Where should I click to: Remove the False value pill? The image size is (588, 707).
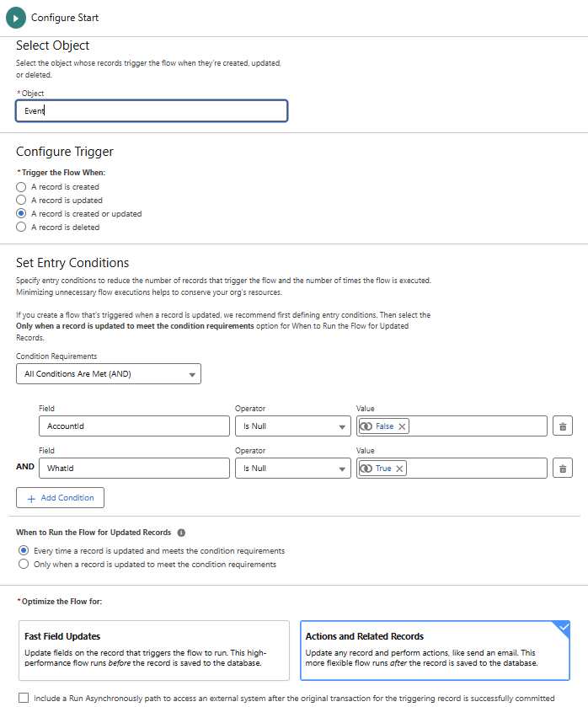(x=402, y=426)
